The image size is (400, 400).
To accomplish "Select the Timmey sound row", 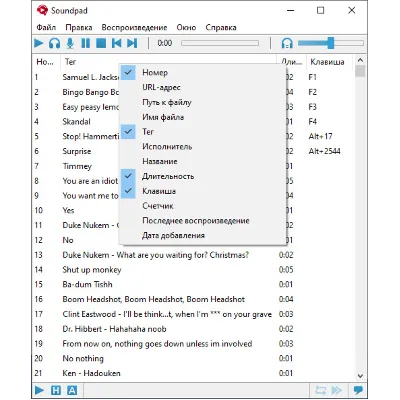I will 76,166.
